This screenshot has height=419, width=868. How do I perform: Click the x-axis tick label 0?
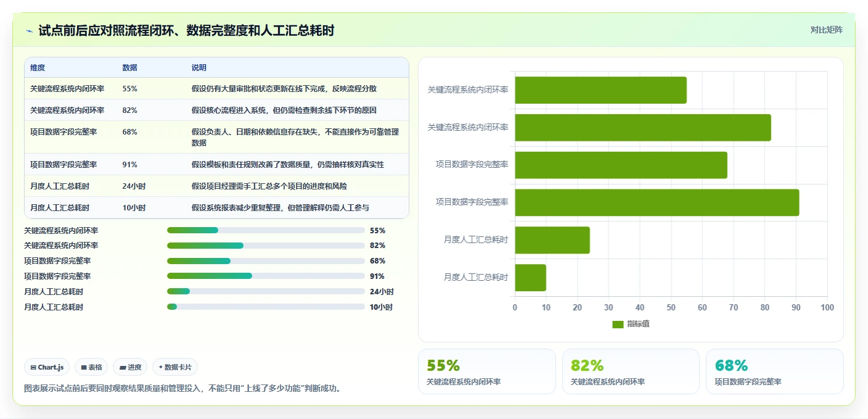pos(515,307)
